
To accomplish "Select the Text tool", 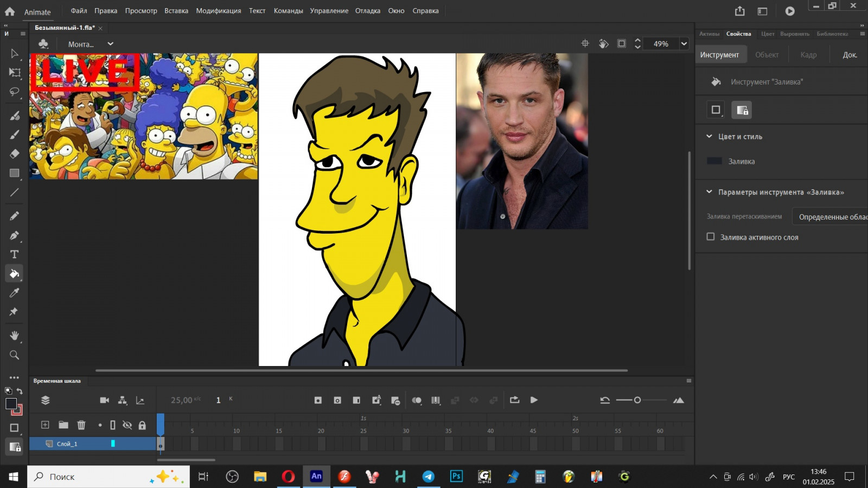I will pyautogui.click(x=15, y=254).
